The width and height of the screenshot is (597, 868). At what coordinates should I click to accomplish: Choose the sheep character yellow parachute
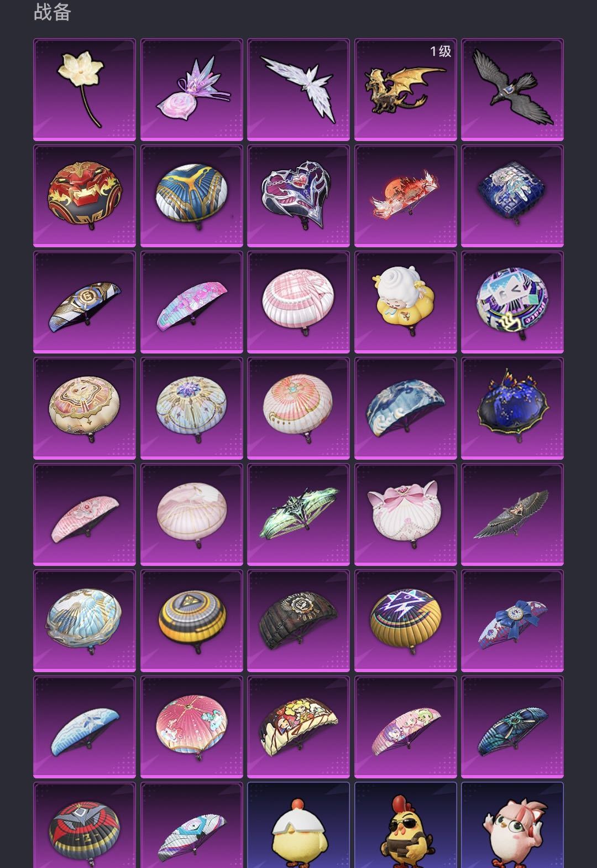click(x=406, y=302)
